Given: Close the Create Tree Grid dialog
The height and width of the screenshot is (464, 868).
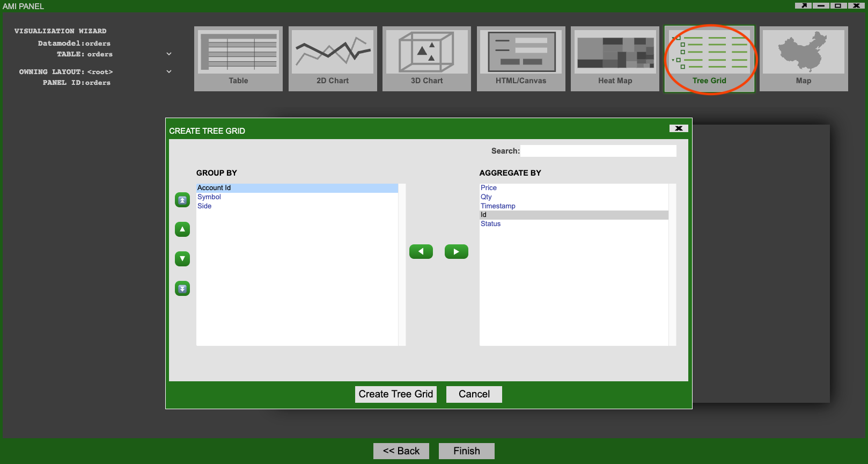Looking at the screenshot, I should click(x=679, y=128).
